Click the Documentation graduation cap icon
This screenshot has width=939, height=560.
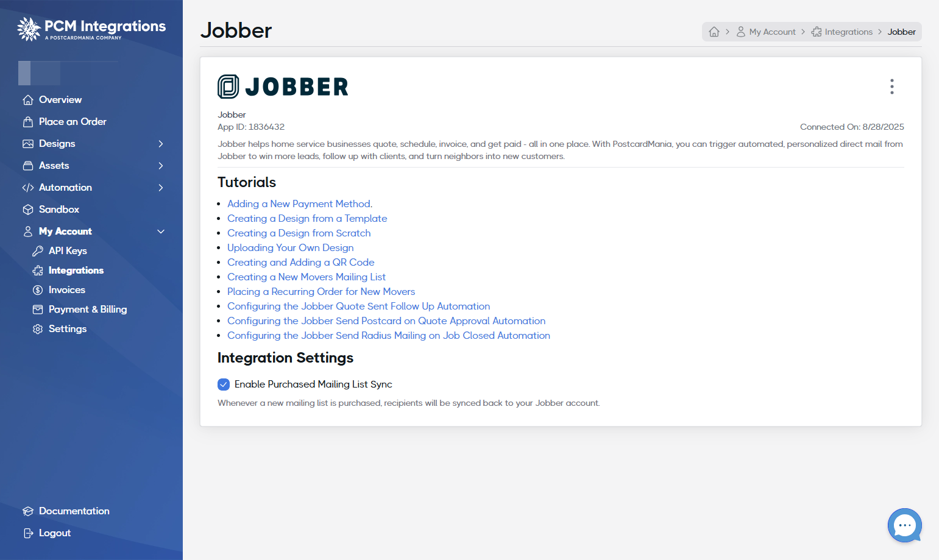(x=27, y=511)
